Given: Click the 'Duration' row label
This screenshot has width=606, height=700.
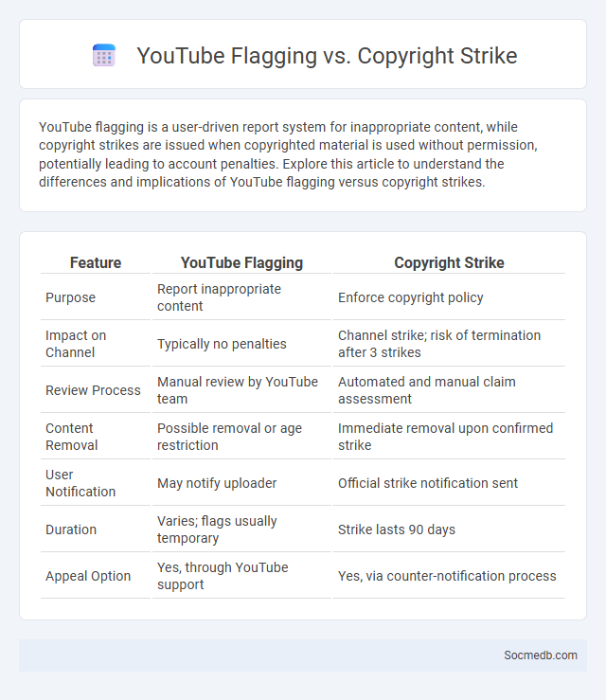Looking at the screenshot, I should pos(71,529).
